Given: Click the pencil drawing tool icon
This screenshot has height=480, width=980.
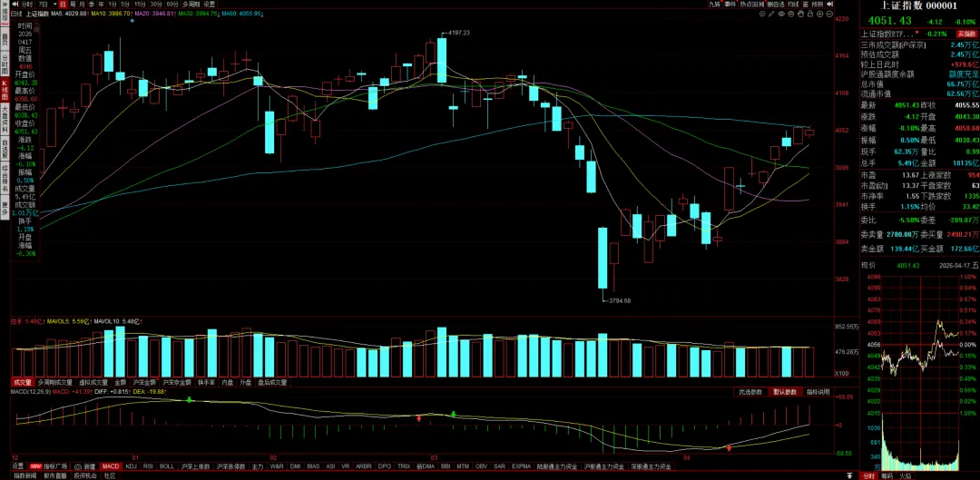Looking at the screenshot, I should 771,14.
